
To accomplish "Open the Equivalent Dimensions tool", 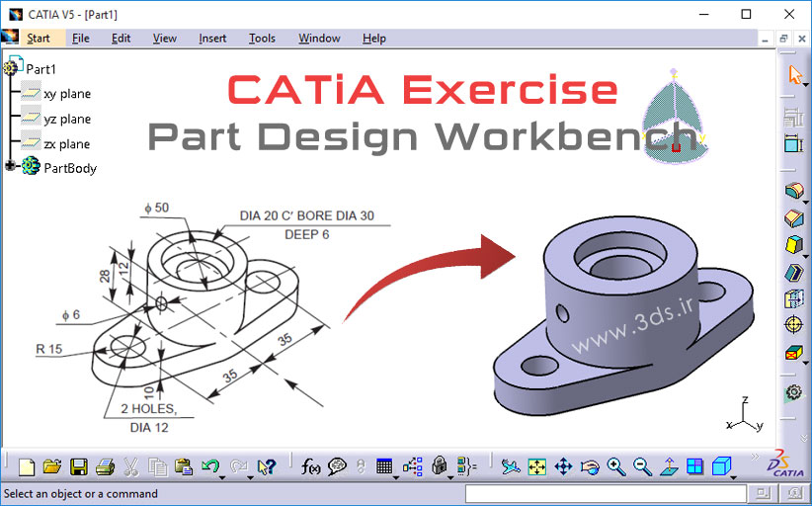I will click(466, 466).
